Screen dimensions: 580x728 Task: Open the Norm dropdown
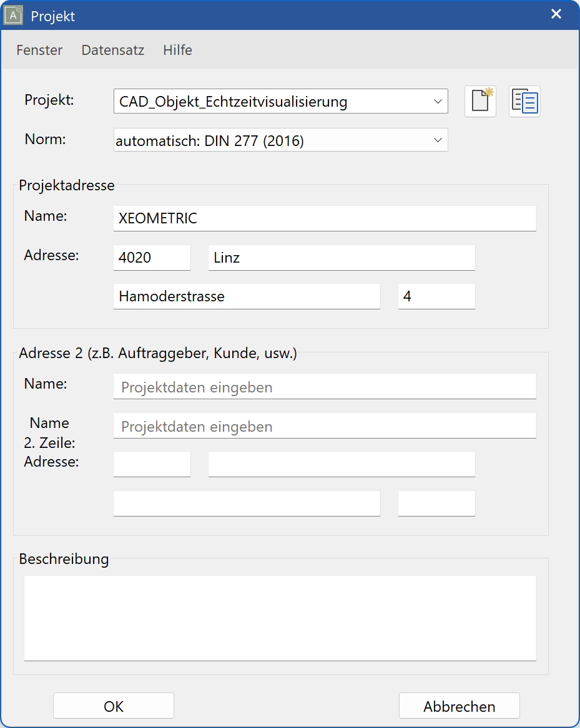click(x=438, y=140)
